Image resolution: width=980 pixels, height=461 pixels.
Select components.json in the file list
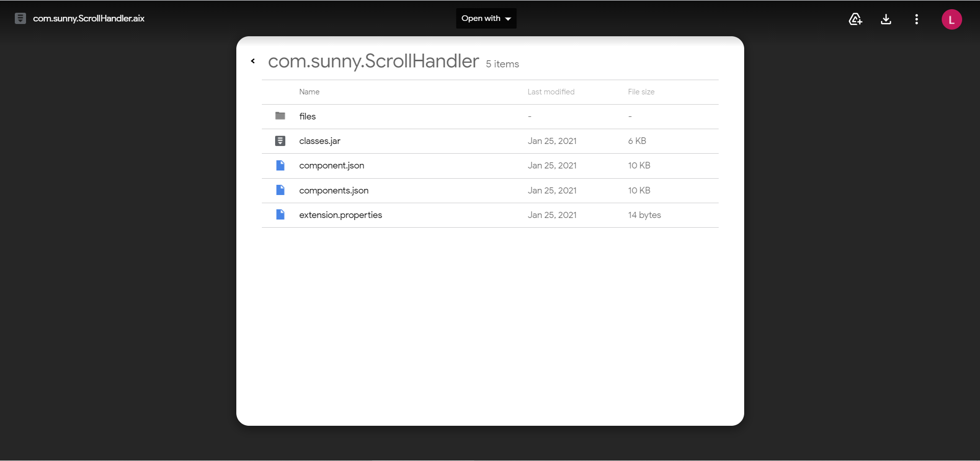click(334, 190)
